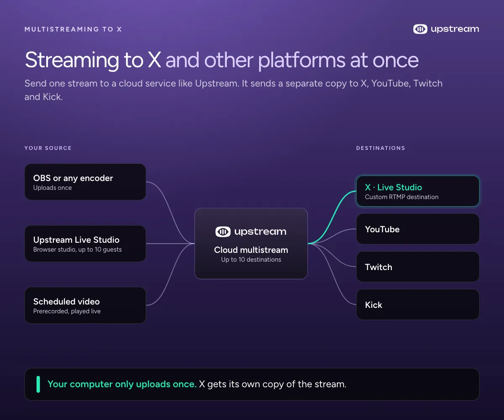The image size is (504, 420).
Task: Select the OBS or any encoder card
Action: coord(85,182)
